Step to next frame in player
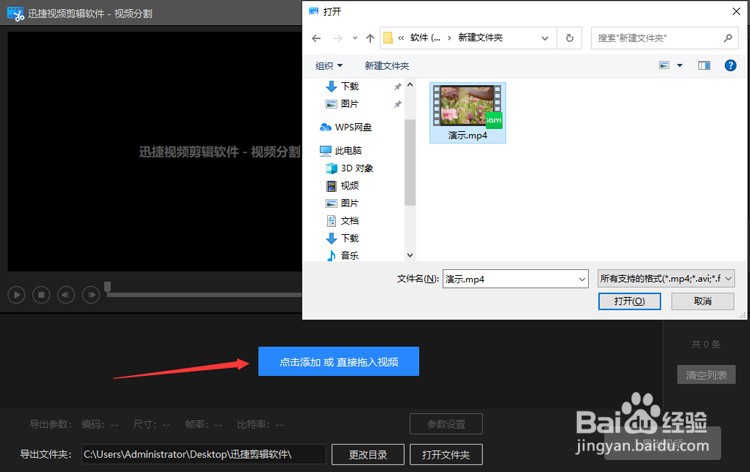Viewport: 750px width, 472px height. click(91, 295)
